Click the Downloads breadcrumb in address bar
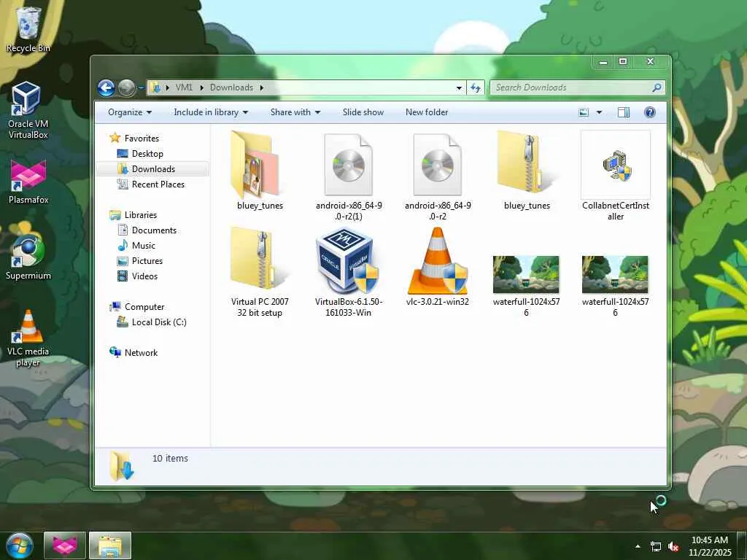The image size is (747, 560). [231, 87]
